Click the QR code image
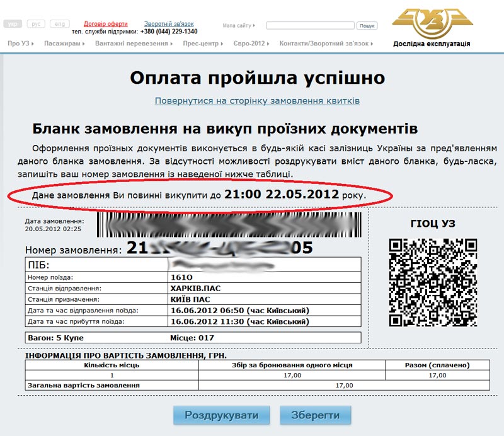The width and height of the screenshot is (504, 436). [432, 282]
